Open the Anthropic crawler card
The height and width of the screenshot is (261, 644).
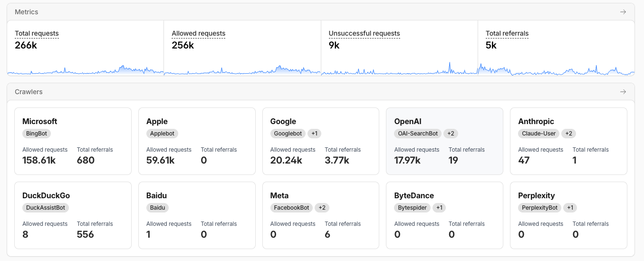pyautogui.click(x=568, y=141)
